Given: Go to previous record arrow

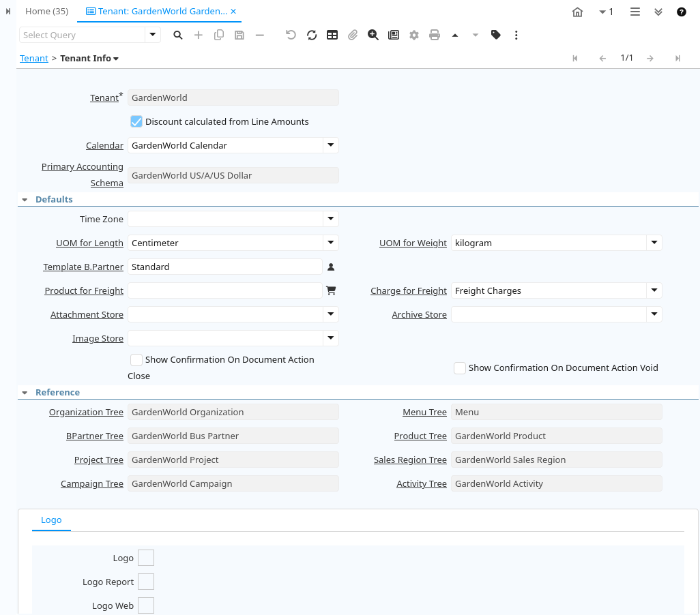Looking at the screenshot, I should tap(602, 59).
